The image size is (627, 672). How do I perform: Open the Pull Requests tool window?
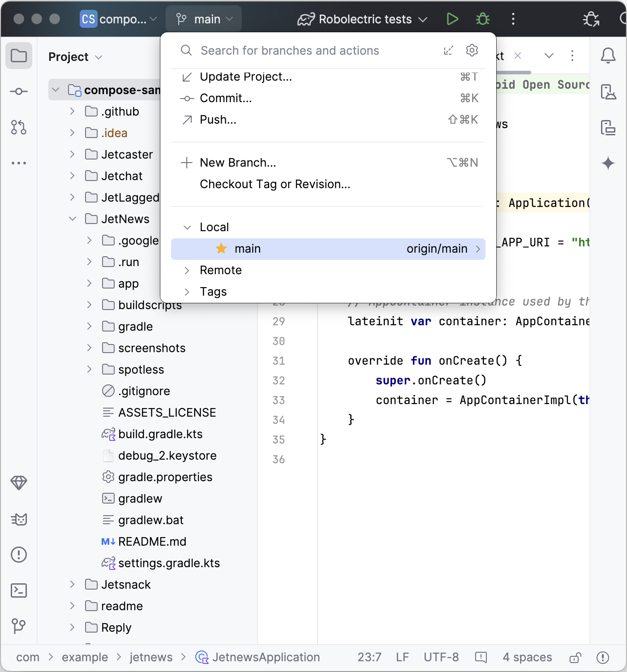coord(19,127)
